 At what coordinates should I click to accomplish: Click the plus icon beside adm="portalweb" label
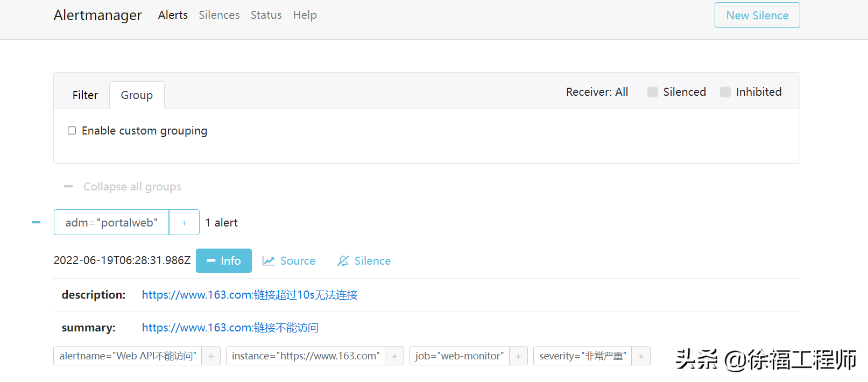point(184,223)
